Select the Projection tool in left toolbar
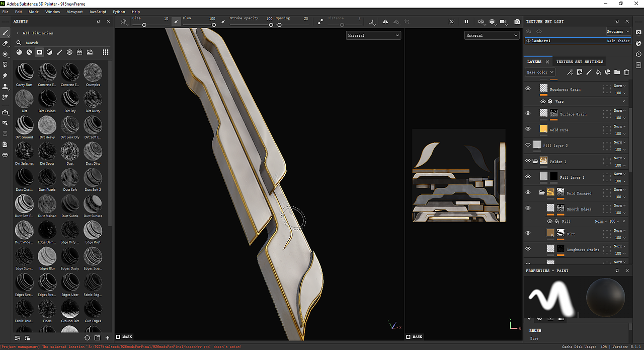644x350 pixels. pos(6,54)
